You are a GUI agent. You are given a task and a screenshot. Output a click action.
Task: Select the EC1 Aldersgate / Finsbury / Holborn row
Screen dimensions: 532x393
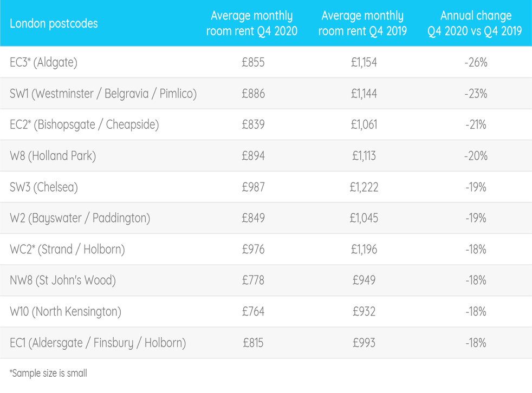[x=98, y=343]
